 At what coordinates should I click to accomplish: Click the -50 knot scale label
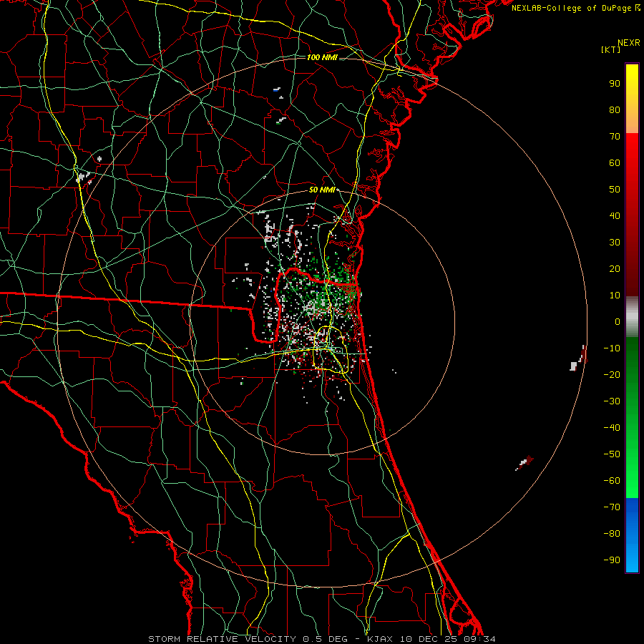pos(612,454)
